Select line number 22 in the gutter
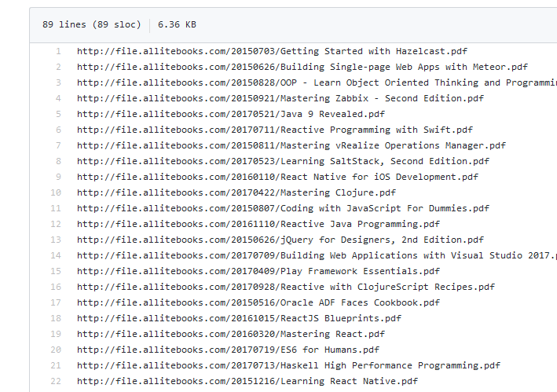 [x=56, y=381]
